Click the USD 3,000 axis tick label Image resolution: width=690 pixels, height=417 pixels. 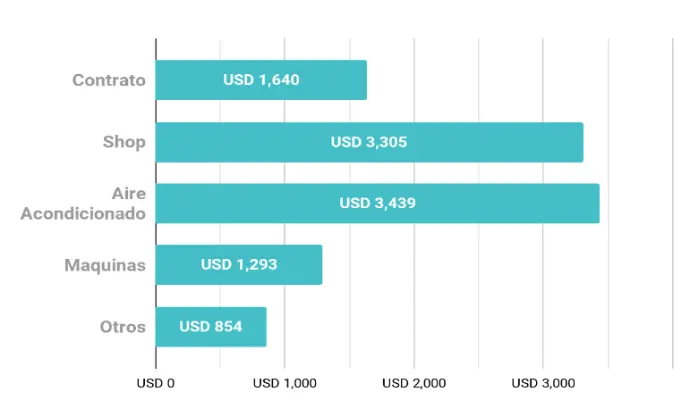[x=543, y=384]
